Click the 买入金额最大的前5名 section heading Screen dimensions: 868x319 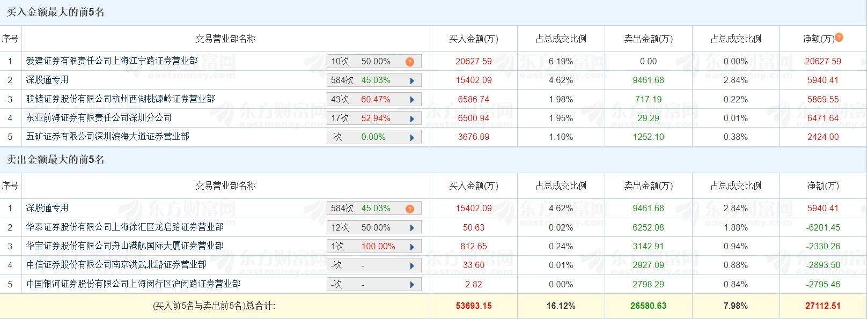tap(56, 12)
